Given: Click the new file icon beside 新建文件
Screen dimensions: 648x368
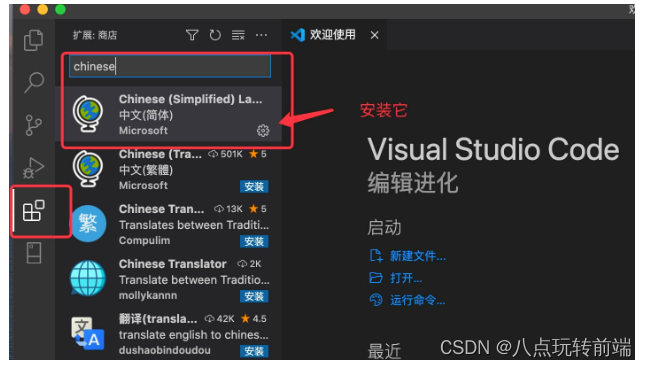Looking at the screenshot, I should point(376,256).
